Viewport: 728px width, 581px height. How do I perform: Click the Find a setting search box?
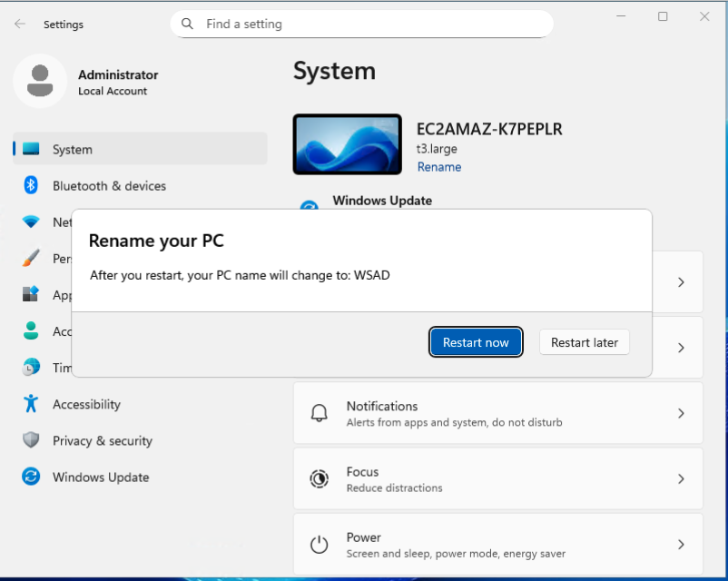point(363,24)
